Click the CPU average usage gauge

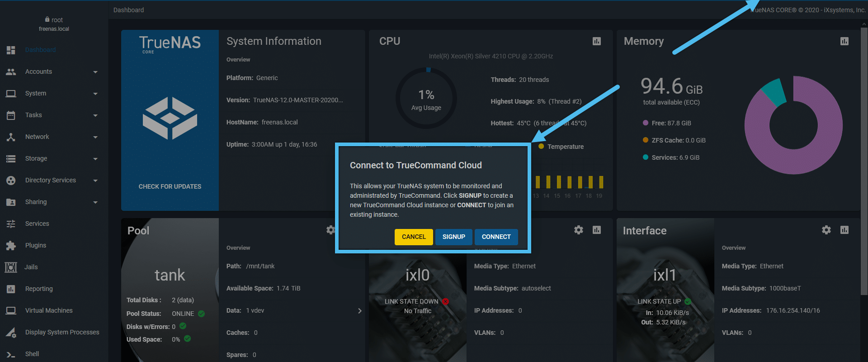(x=426, y=99)
